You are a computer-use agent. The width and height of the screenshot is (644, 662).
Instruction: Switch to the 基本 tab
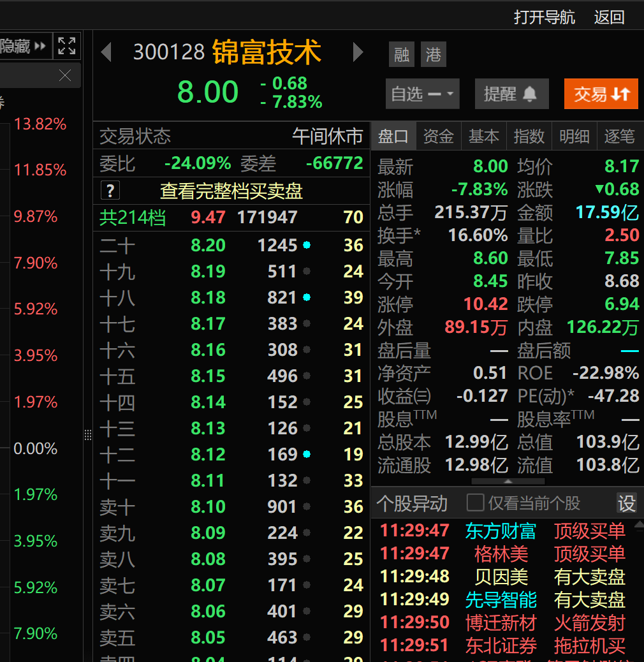[x=483, y=136]
